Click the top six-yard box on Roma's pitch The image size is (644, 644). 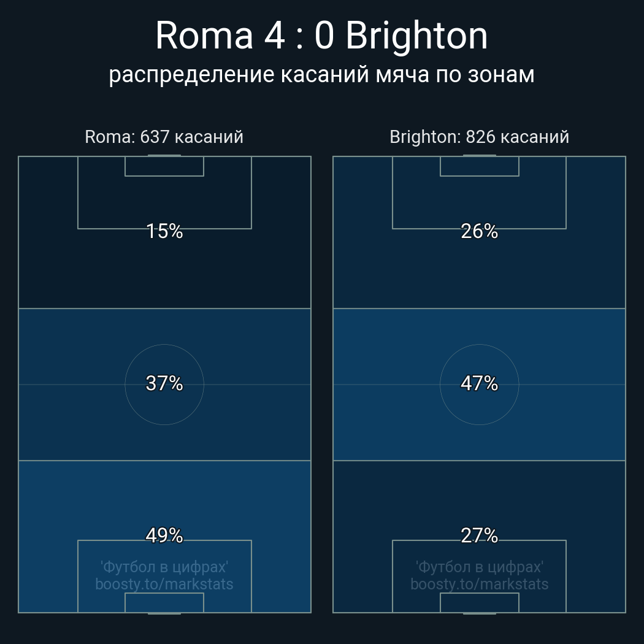click(x=164, y=166)
